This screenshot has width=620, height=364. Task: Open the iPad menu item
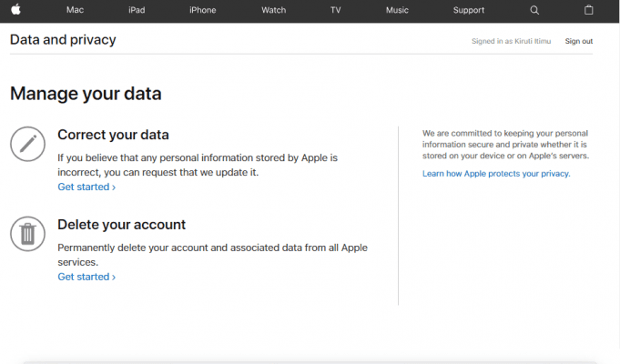click(137, 10)
